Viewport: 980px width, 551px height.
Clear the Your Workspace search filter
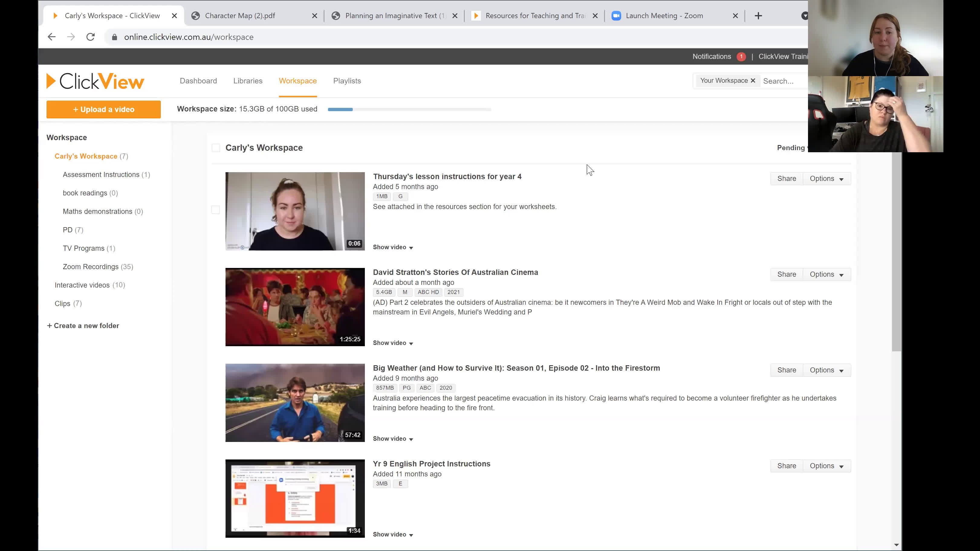pos(753,81)
